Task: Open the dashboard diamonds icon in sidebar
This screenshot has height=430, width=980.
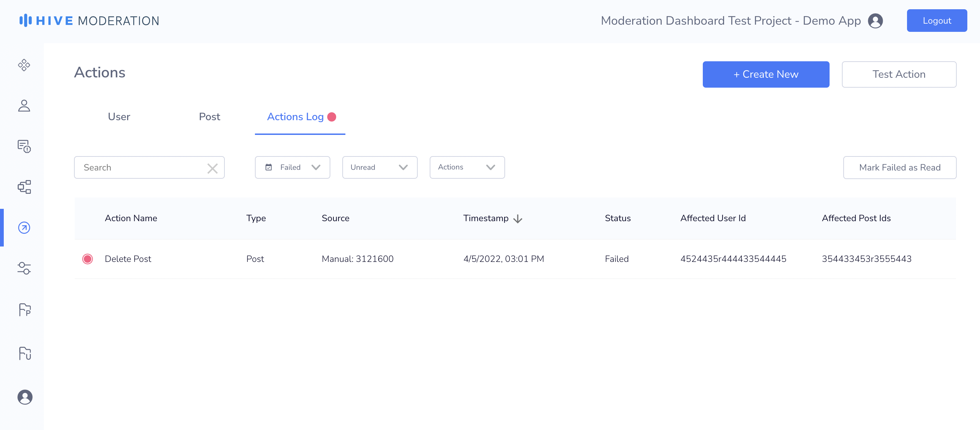Action: (24, 65)
